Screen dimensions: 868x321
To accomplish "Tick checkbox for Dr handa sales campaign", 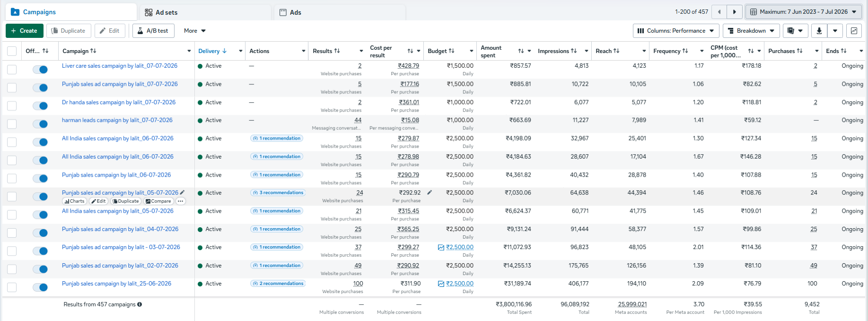I will click(12, 106).
